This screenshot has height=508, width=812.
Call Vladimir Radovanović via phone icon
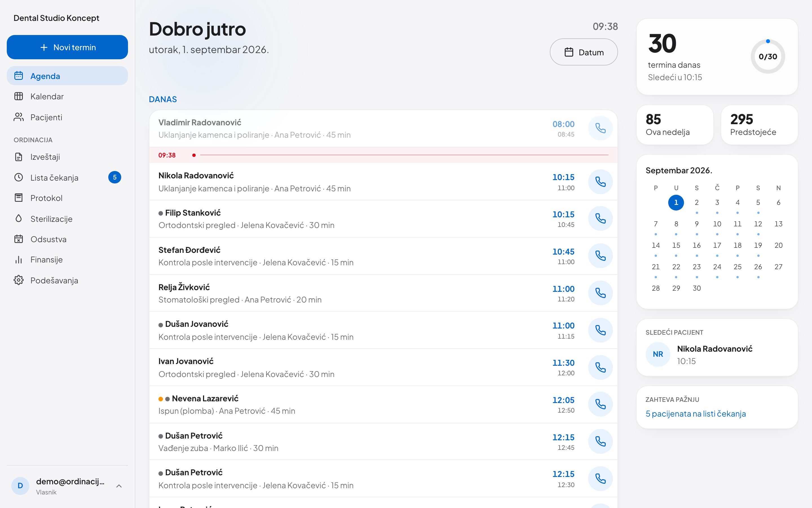click(600, 128)
